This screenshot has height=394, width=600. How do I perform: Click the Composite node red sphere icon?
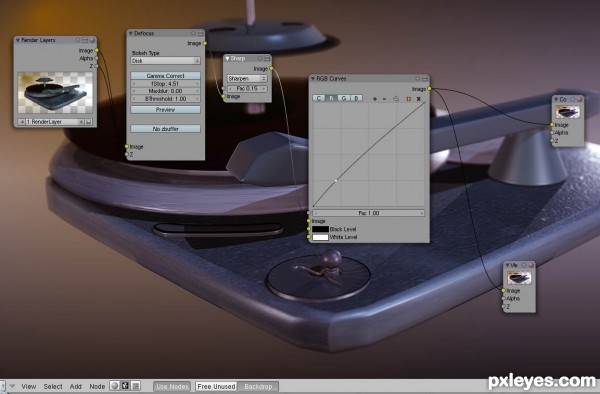point(579,99)
